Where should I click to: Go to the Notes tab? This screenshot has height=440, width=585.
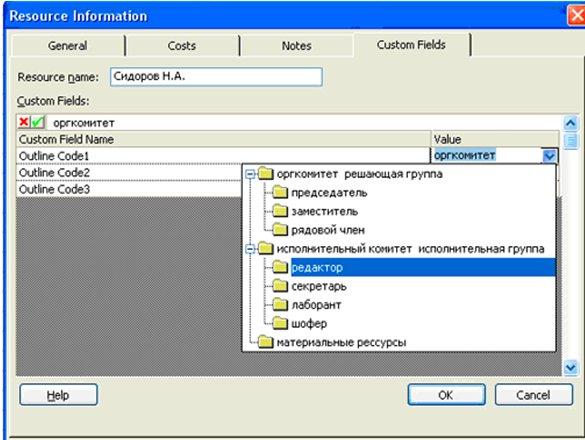point(297,46)
